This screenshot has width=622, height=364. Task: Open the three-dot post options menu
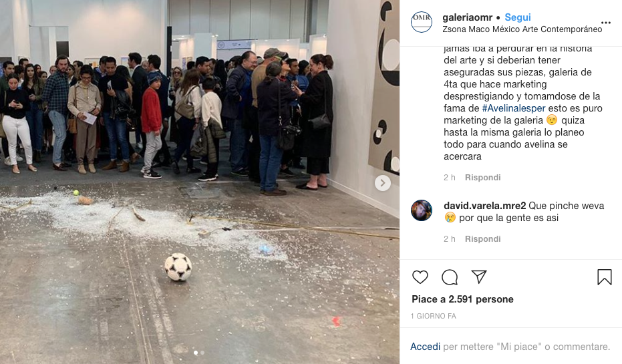point(606,23)
